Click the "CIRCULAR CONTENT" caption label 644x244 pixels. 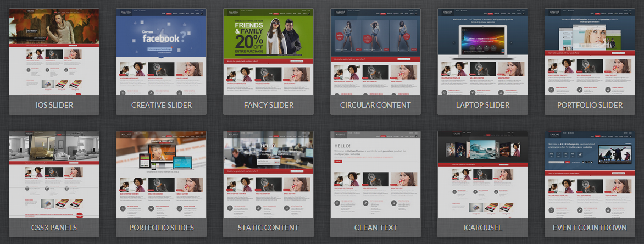pyautogui.click(x=375, y=105)
